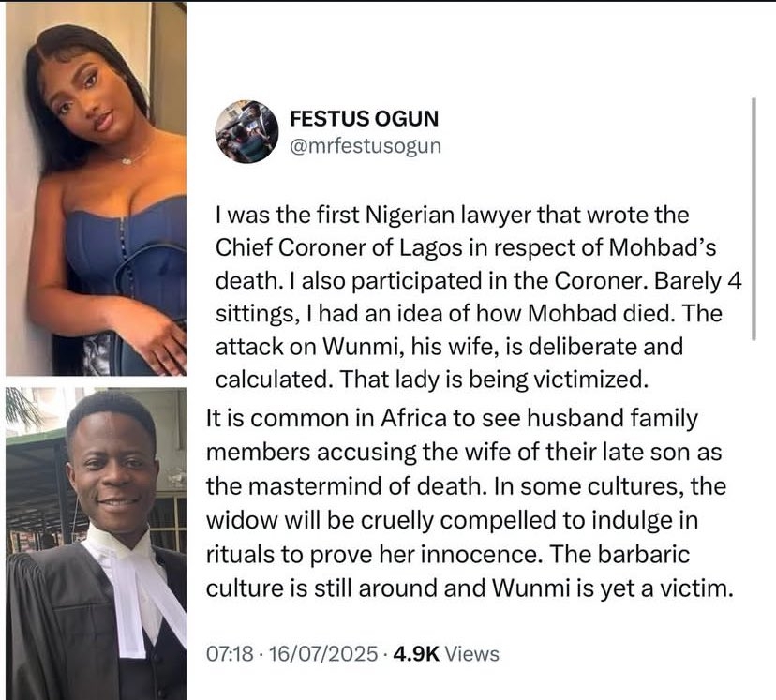Click the final words "Wunmi is yet a victim."
Viewport: 776px width, 700px height.
tap(613, 588)
